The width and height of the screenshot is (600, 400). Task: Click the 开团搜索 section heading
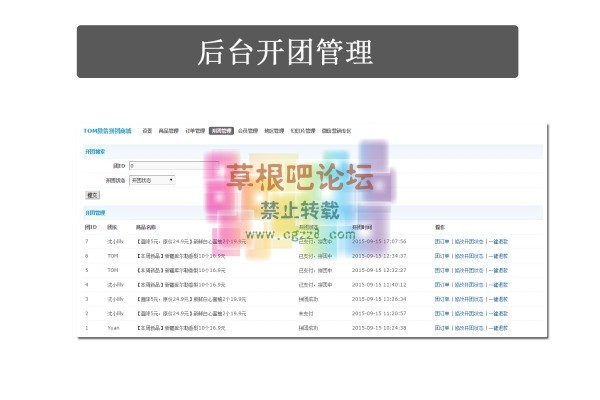[x=95, y=152]
